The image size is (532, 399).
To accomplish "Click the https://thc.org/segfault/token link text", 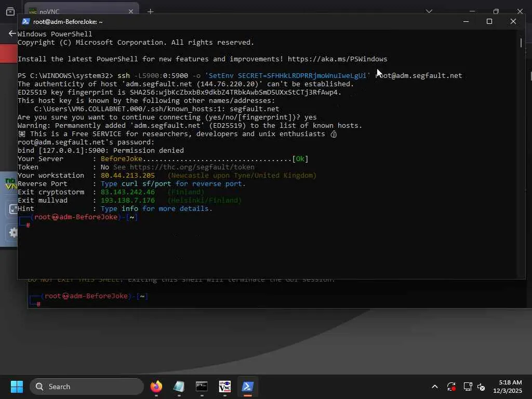I will [x=192, y=167].
